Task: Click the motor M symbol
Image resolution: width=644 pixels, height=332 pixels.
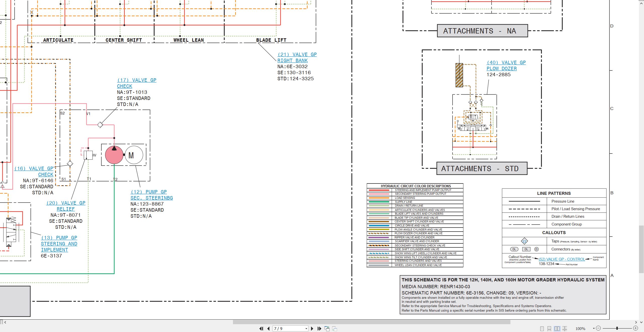Action: pyautogui.click(x=134, y=155)
